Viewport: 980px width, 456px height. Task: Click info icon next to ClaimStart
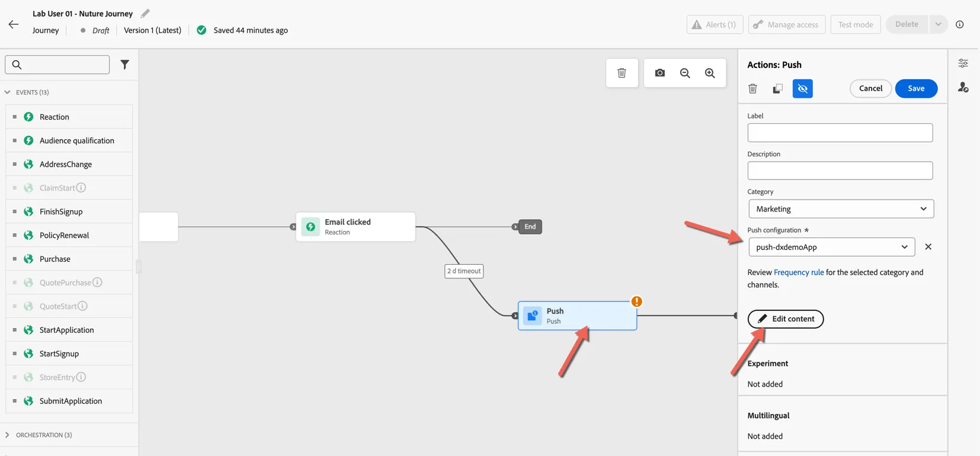point(81,188)
